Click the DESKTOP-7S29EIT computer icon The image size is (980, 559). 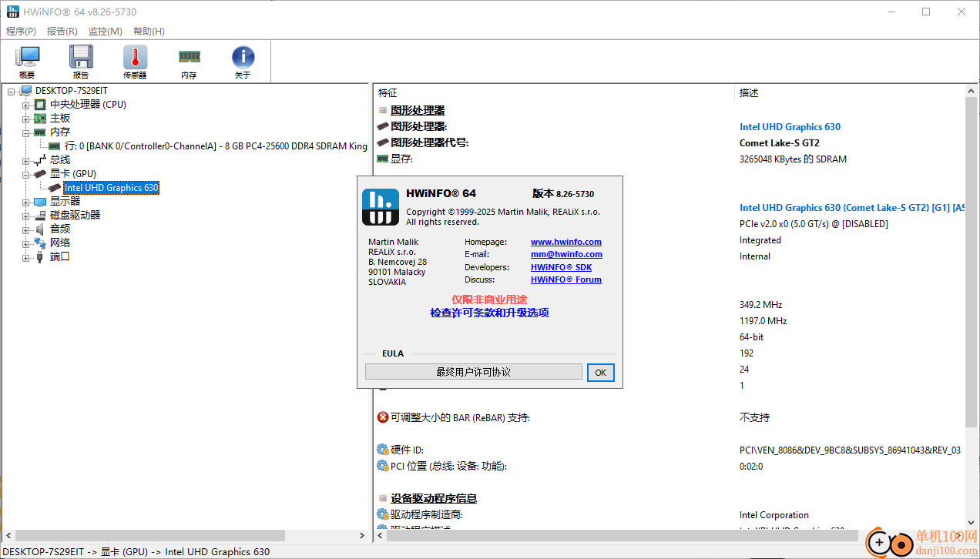click(x=25, y=91)
